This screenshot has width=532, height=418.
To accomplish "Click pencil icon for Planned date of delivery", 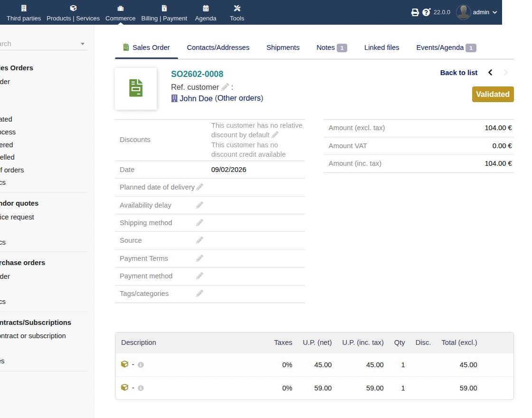I will (x=199, y=187).
